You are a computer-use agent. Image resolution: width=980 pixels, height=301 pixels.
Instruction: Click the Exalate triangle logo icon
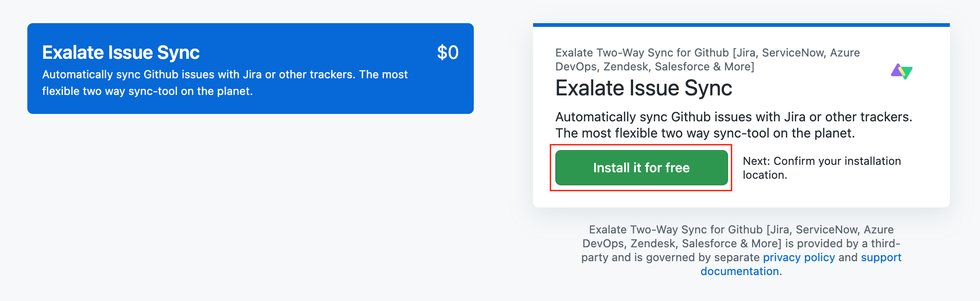(901, 72)
